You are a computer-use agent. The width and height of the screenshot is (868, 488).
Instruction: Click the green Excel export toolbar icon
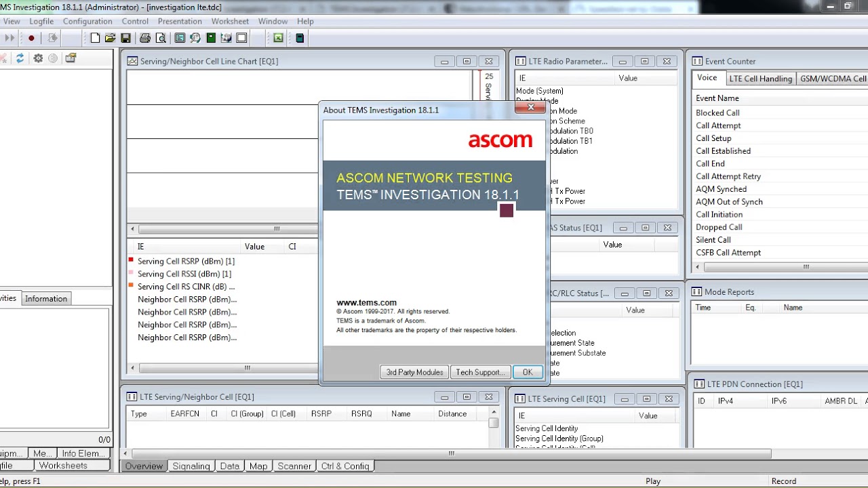tap(278, 38)
